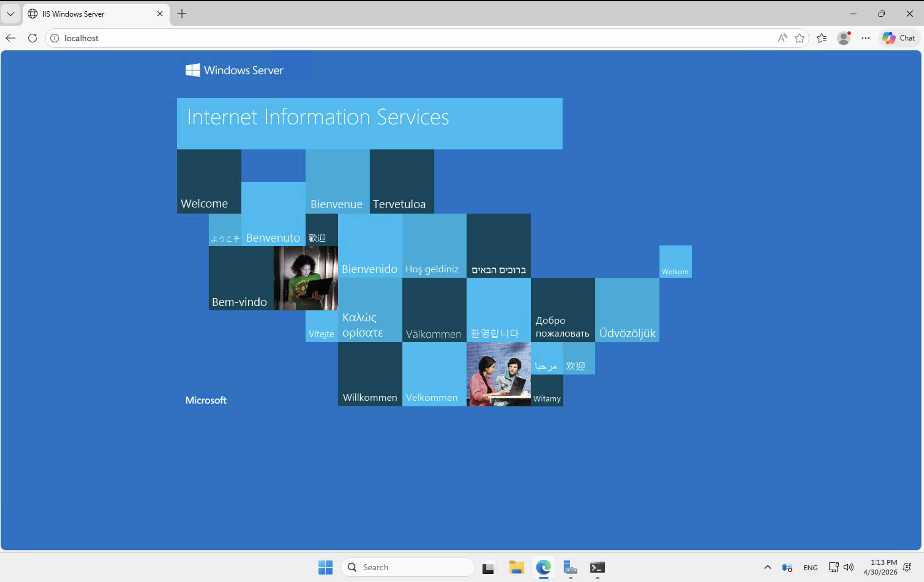Screen dimensions: 924x582
Task: Open Settings and more ellipsis menu
Action: pos(866,38)
